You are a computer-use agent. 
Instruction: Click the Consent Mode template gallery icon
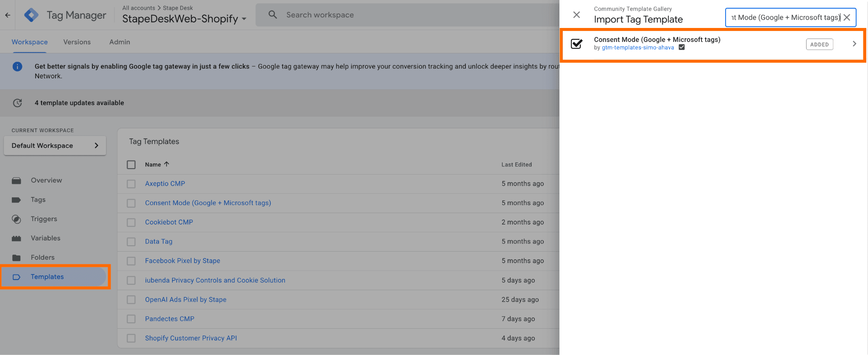(577, 44)
